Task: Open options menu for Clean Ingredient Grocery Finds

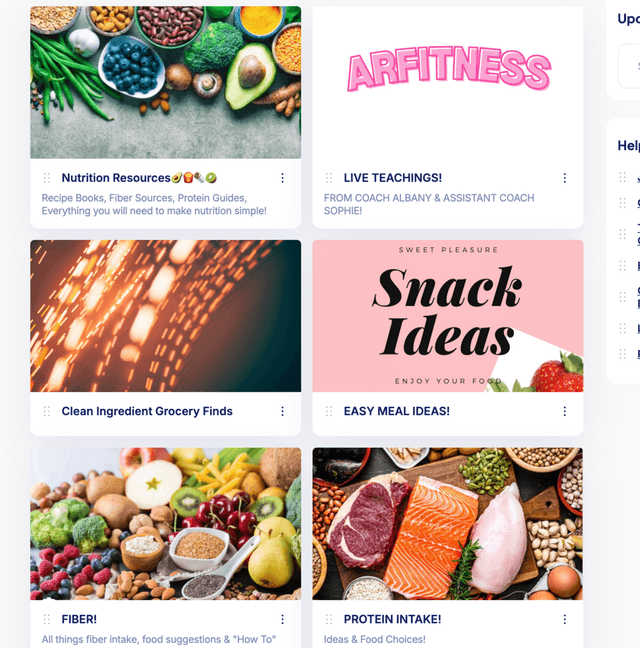Action: tap(282, 411)
